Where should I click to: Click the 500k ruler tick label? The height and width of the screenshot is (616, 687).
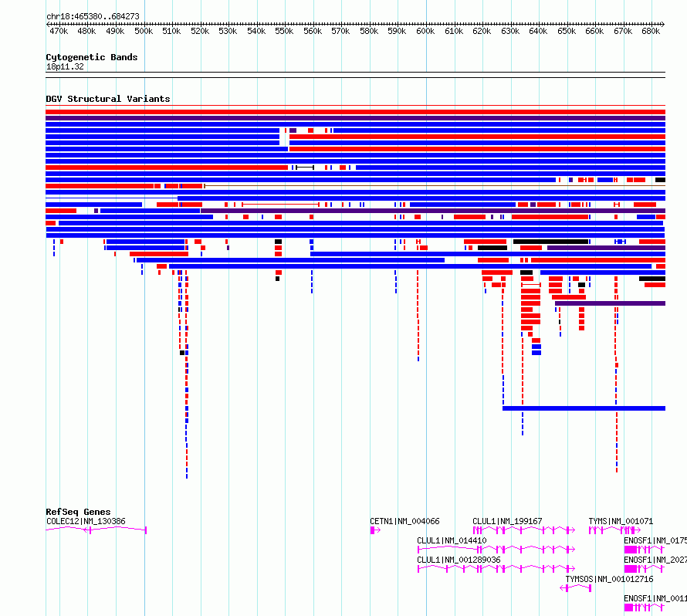(x=144, y=31)
